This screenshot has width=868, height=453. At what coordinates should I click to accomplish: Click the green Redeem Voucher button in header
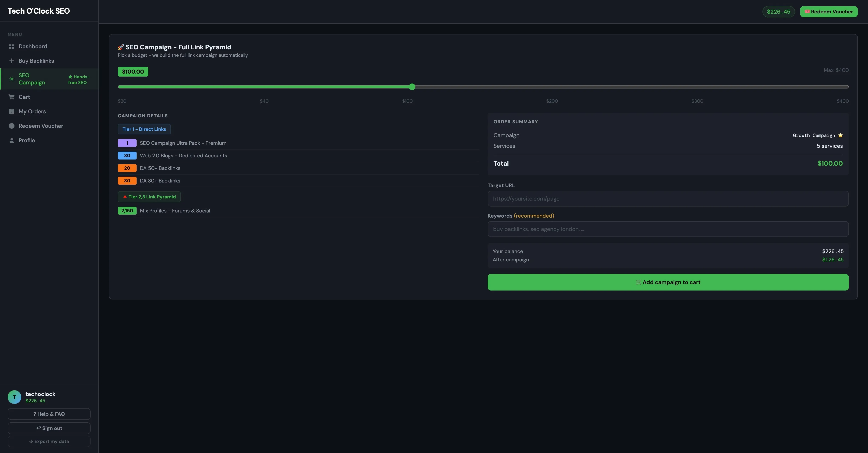pos(829,11)
